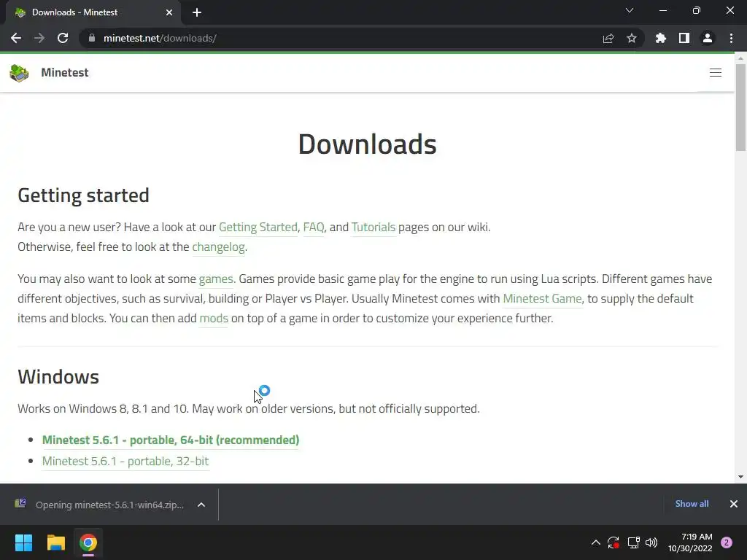Open the tab search chevron
The height and width of the screenshot is (560, 747).
[630, 10]
